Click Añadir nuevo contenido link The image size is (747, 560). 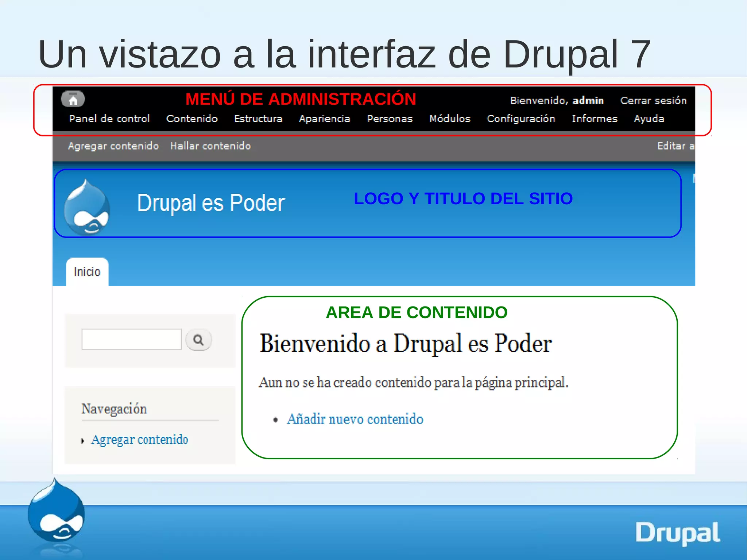[x=355, y=419]
